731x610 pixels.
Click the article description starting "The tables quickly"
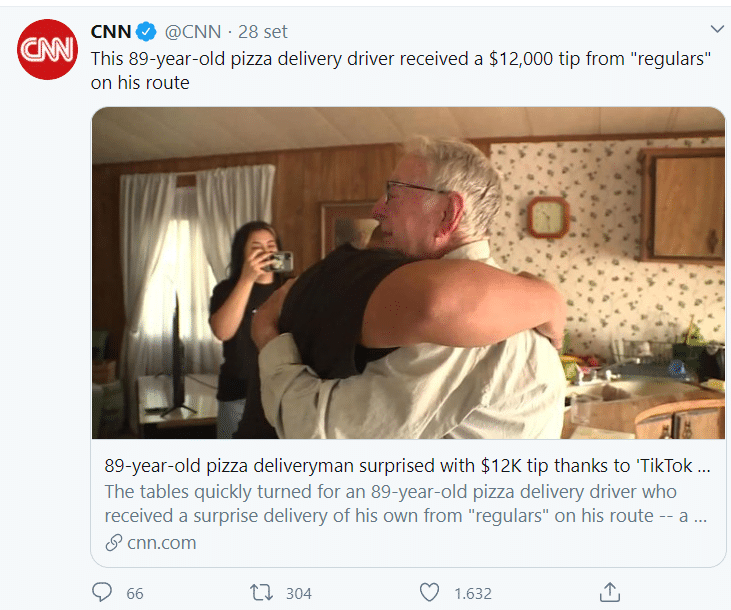[406, 505]
